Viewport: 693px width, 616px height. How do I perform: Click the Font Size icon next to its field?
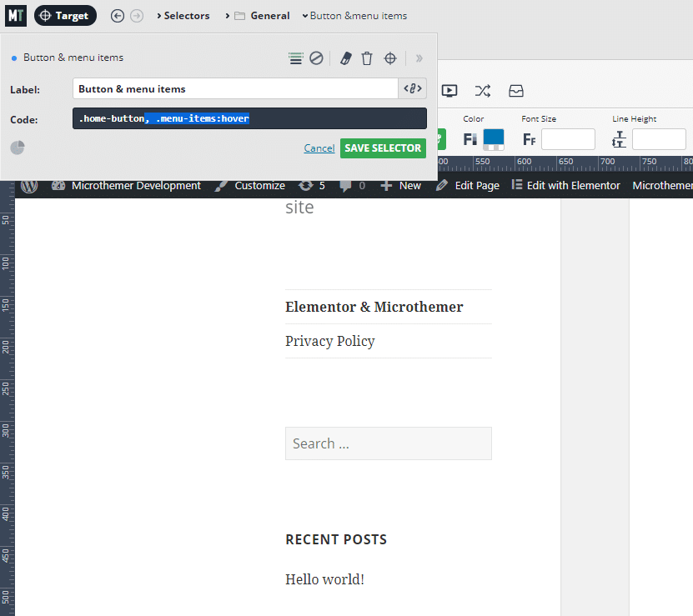(529, 139)
